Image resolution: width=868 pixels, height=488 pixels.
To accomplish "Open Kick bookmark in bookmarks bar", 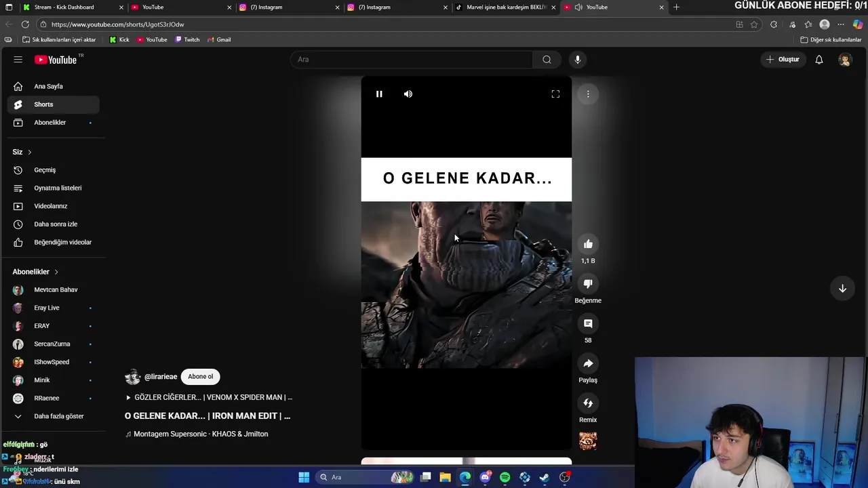I will click(119, 40).
